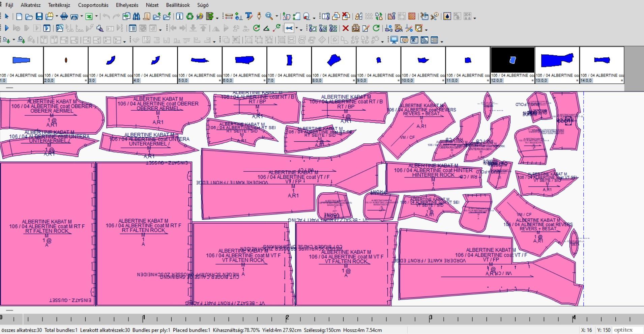Open the print dialog via printer icon
This screenshot has width=644, height=334.
pos(64,17)
